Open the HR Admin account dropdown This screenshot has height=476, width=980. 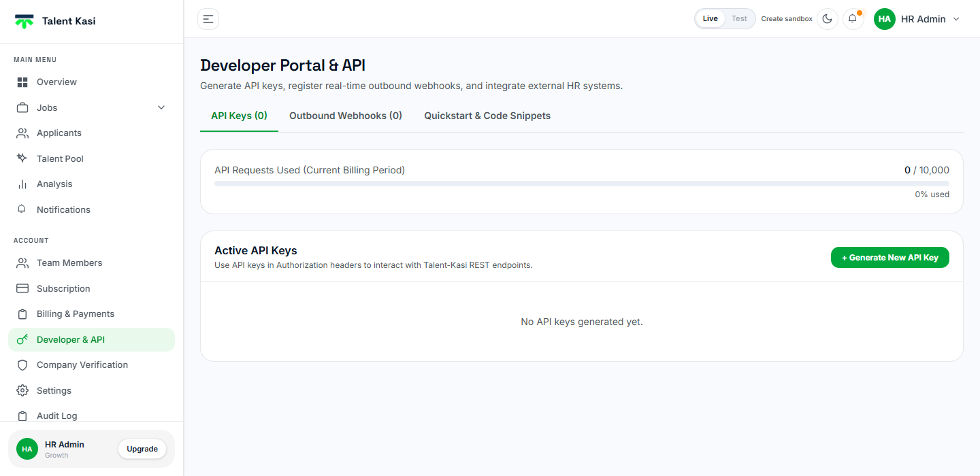[x=917, y=19]
